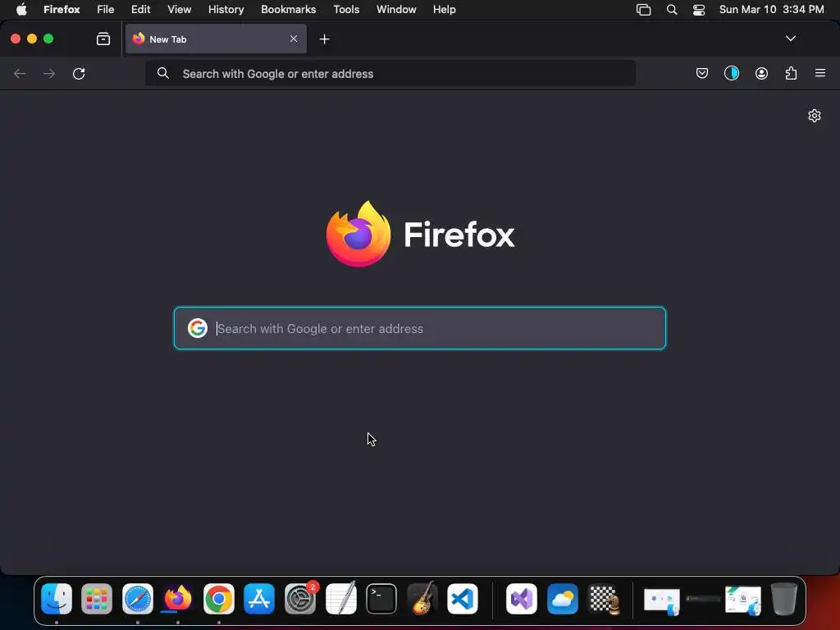Open Stage Manager icon in menu bar
The width and height of the screenshot is (840, 630).
[643, 10]
